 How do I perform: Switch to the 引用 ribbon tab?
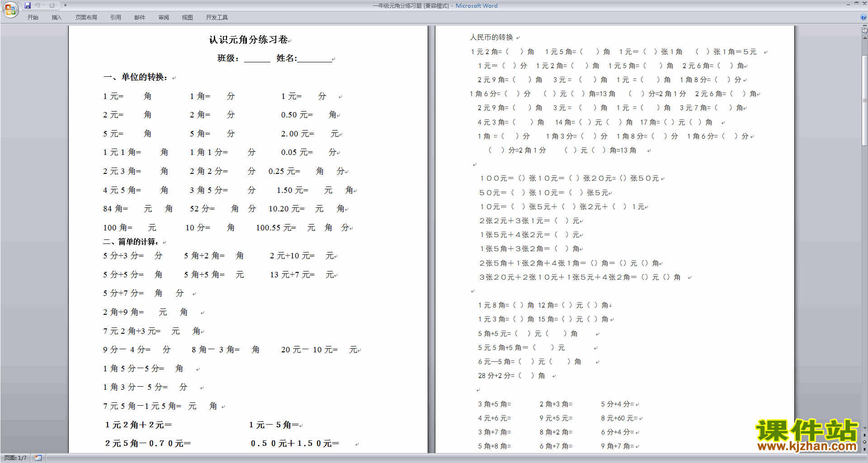[x=116, y=18]
